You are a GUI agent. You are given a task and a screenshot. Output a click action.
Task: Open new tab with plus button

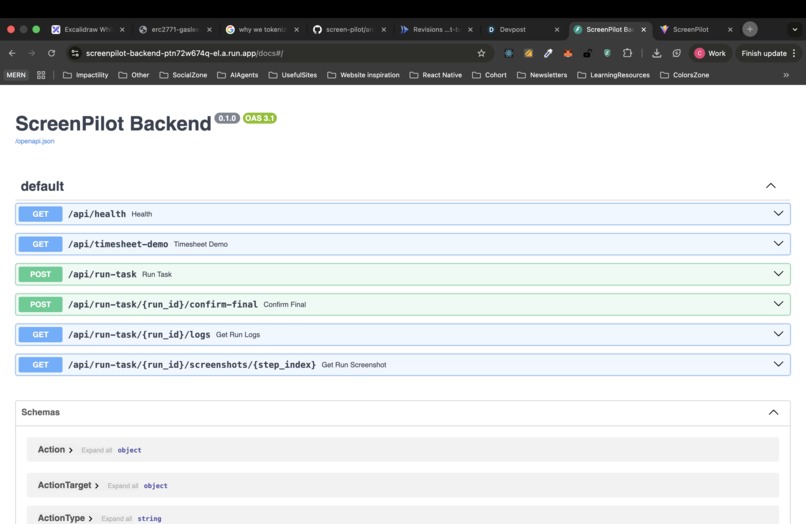point(750,29)
